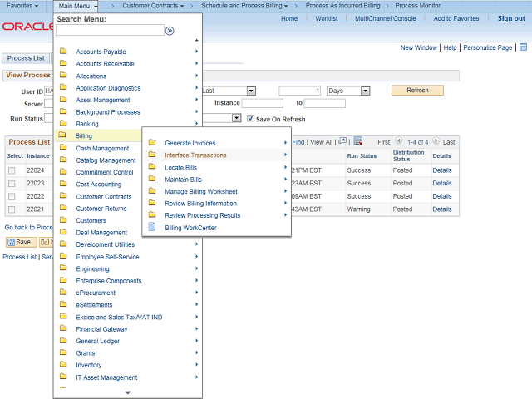532x399 pixels.
Task: Click the search menu go arrow button
Action: [170, 31]
